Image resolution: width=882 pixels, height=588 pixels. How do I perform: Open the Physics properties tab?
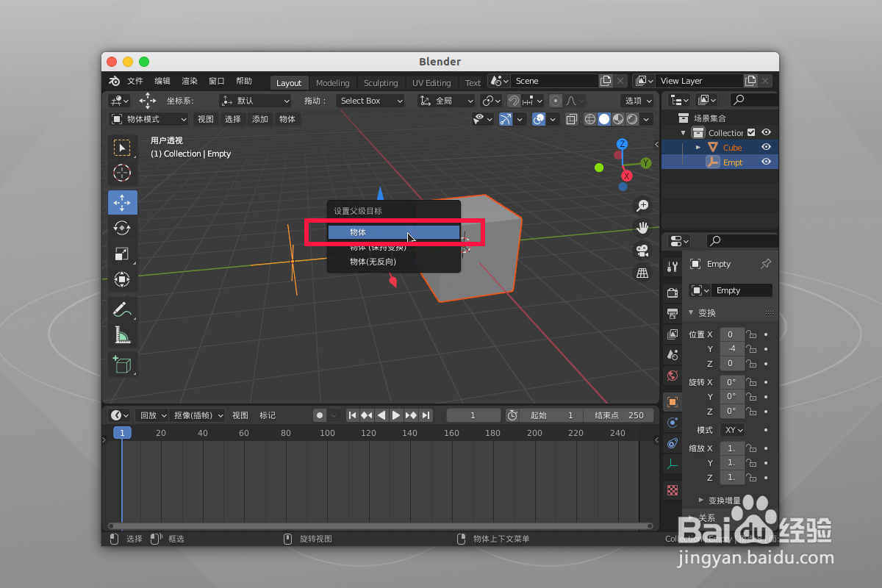click(x=672, y=423)
